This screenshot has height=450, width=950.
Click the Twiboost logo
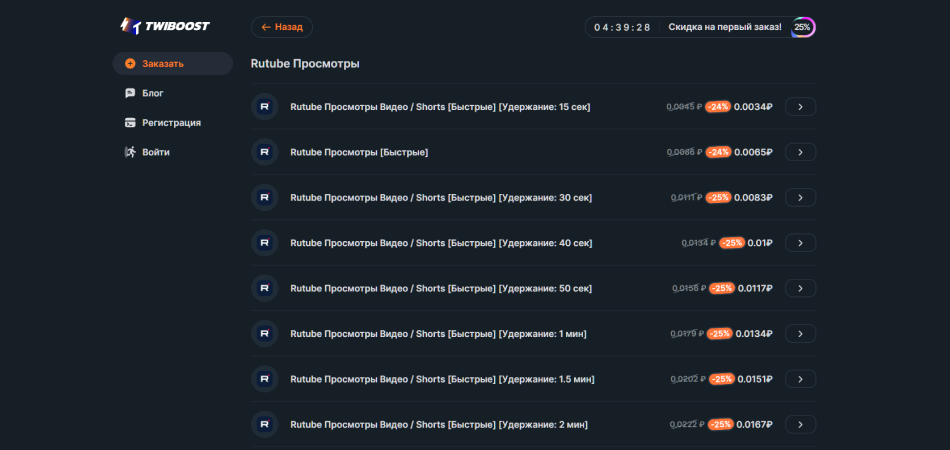point(165,26)
